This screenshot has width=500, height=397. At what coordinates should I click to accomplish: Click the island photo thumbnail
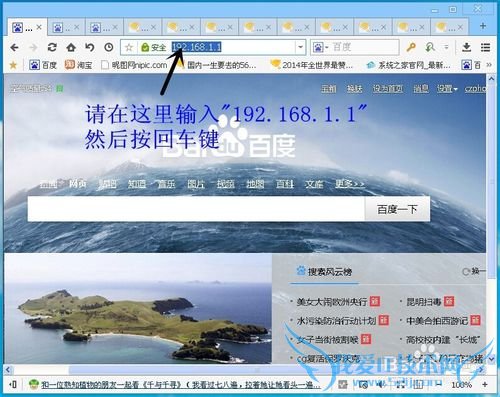click(x=138, y=308)
